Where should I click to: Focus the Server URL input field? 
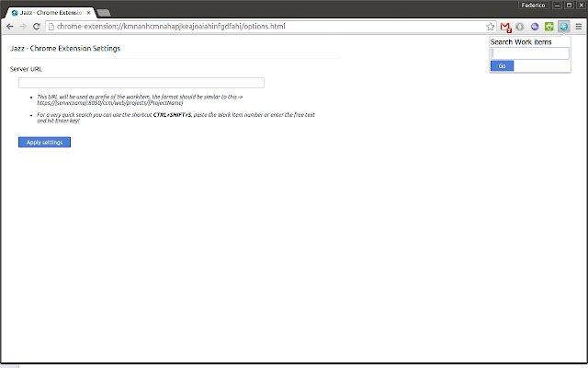[141, 83]
